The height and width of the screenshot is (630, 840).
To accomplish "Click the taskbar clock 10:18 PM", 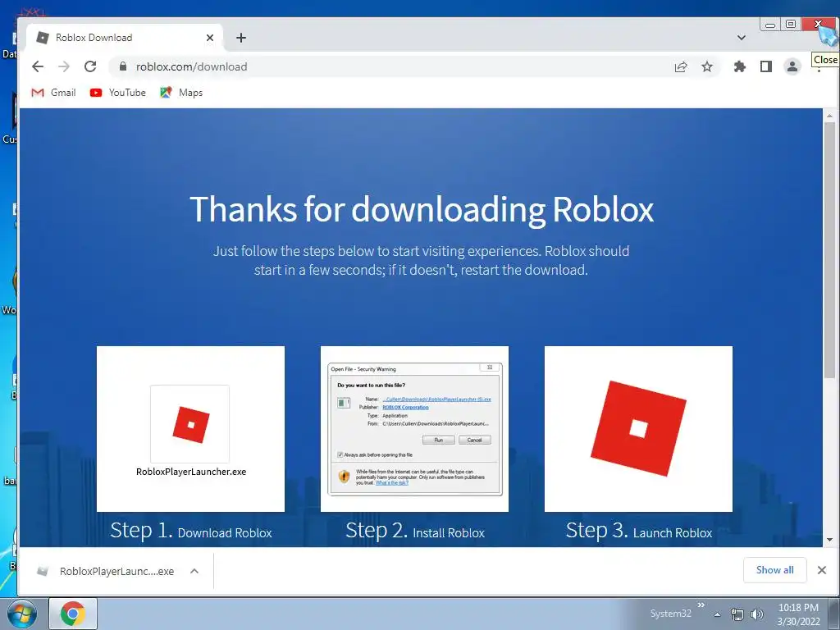I will tap(798, 614).
